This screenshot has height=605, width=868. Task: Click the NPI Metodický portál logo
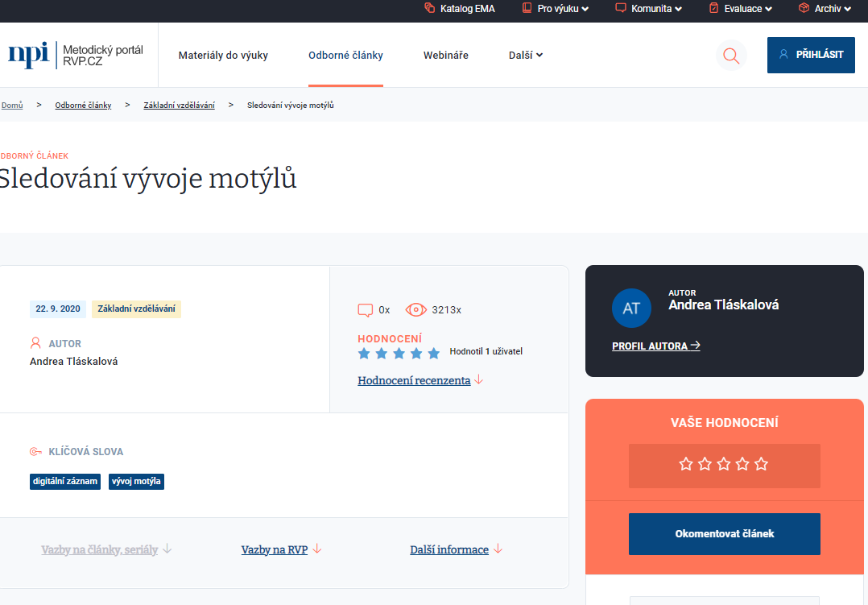pyautogui.click(x=76, y=55)
